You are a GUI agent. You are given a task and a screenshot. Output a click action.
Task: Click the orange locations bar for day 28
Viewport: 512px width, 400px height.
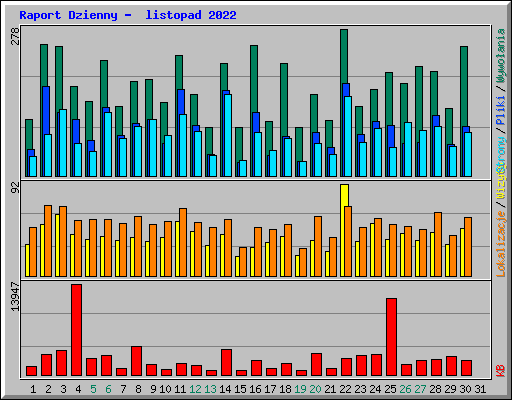coord(438,244)
